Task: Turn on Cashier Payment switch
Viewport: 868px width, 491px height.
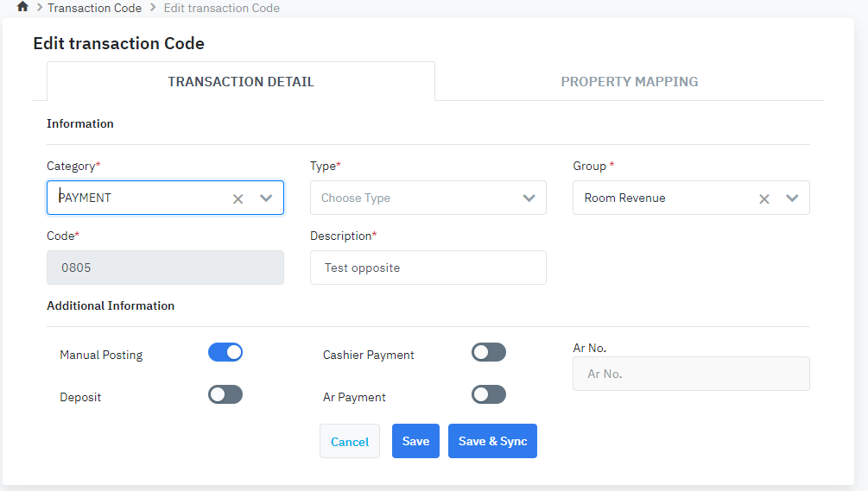Action: (x=489, y=352)
